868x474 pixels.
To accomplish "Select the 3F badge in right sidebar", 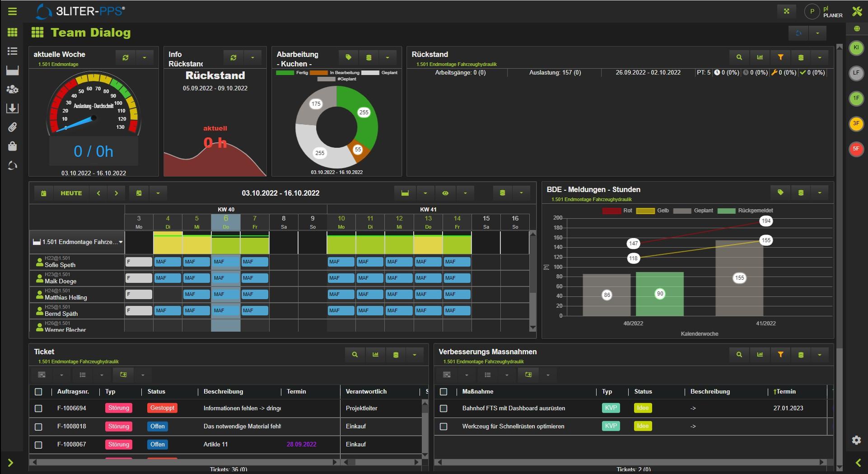I will pyautogui.click(x=856, y=123).
